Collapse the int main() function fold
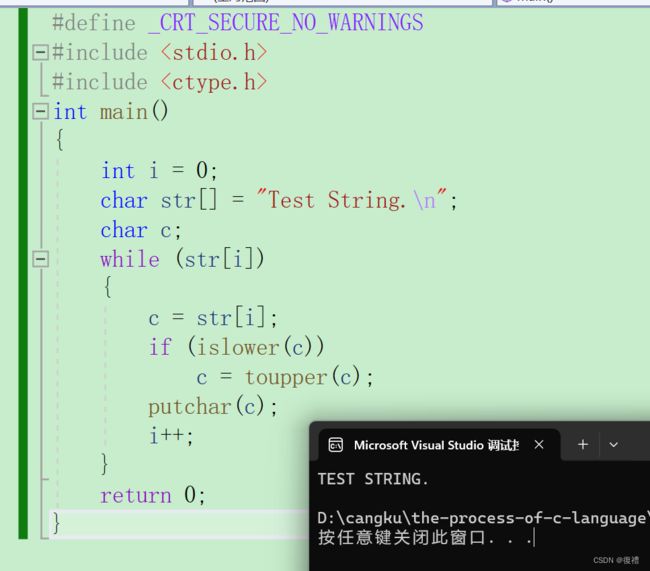Screen dimensions: 650x571 [40, 111]
